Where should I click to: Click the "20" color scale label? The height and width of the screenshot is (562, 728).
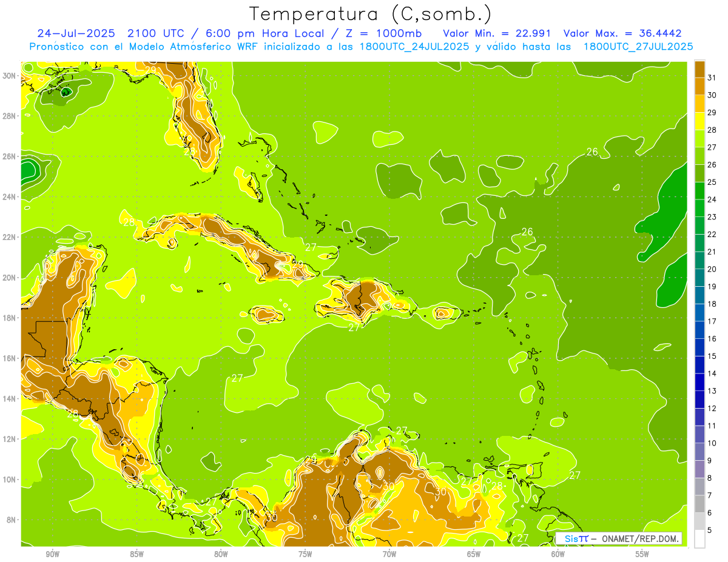(x=712, y=269)
